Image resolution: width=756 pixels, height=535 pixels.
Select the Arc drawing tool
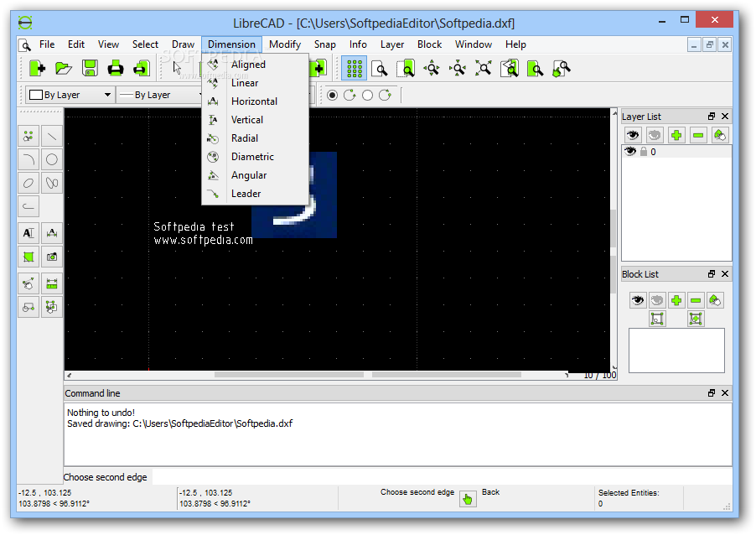point(28,159)
